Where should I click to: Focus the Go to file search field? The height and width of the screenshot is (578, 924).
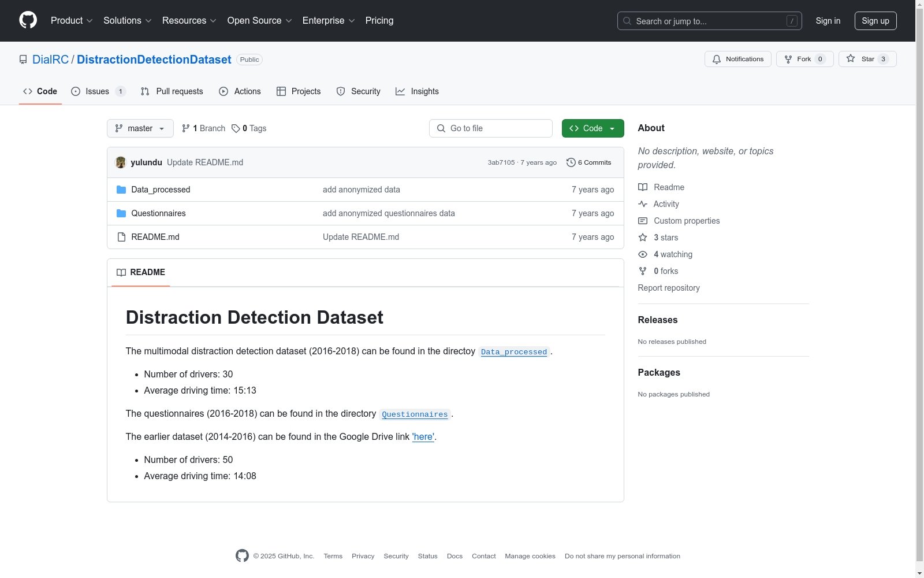(491, 128)
